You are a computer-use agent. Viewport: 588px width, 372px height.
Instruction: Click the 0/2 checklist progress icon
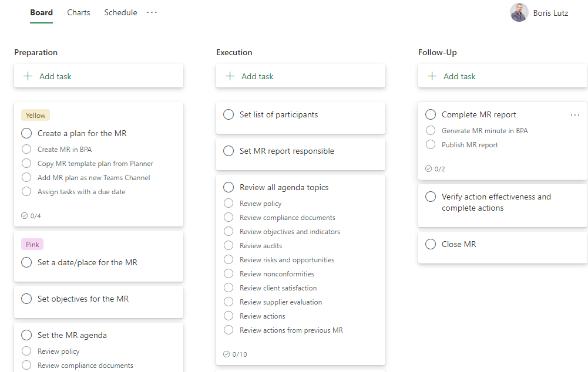click(x=428, y=168)
